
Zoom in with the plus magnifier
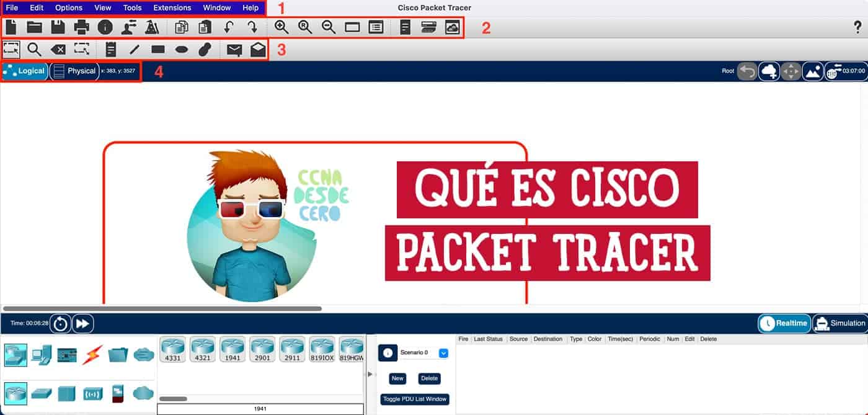click(281, 27)
